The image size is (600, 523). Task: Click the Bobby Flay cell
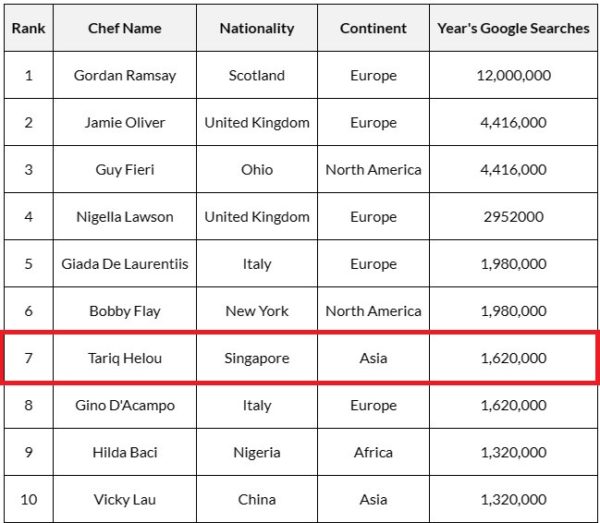[x=125, y=311]
